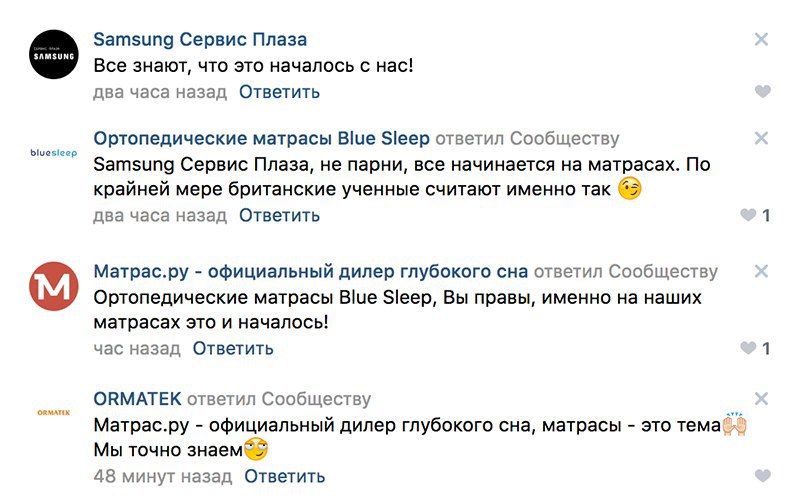Like the Blue Sleep comment heart

748,215
